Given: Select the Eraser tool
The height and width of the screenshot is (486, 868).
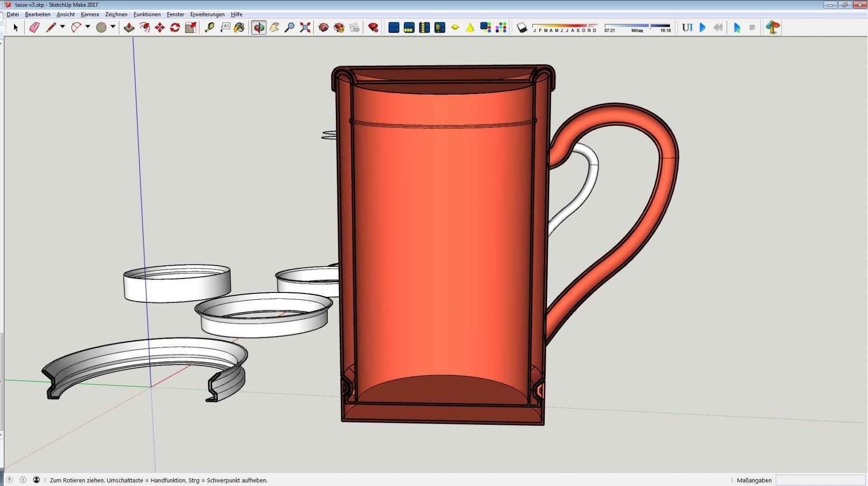Looking at the screenshot, I should click(34, 28).
